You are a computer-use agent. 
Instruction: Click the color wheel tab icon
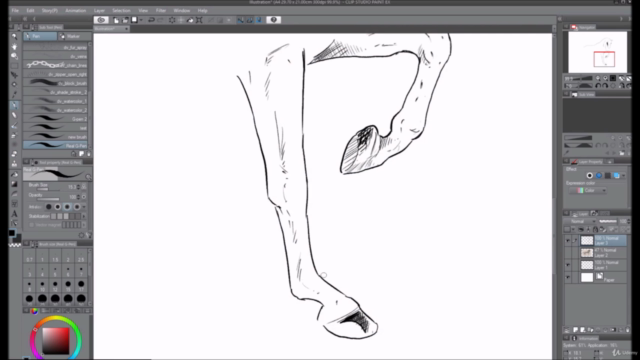34,311
